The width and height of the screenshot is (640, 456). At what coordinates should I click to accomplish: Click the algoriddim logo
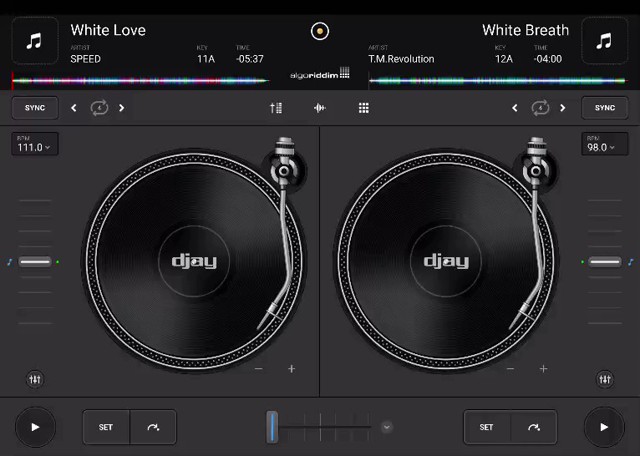pos(320,73)
